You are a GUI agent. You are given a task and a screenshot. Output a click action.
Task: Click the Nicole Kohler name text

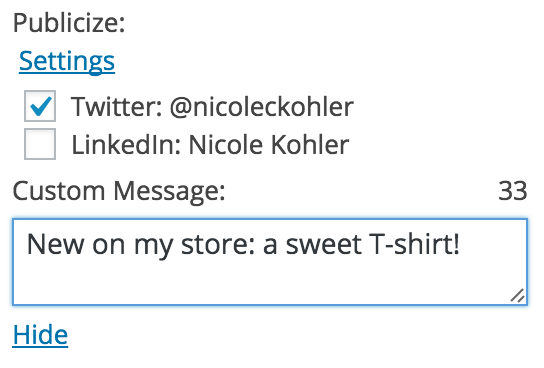point(269,144)
